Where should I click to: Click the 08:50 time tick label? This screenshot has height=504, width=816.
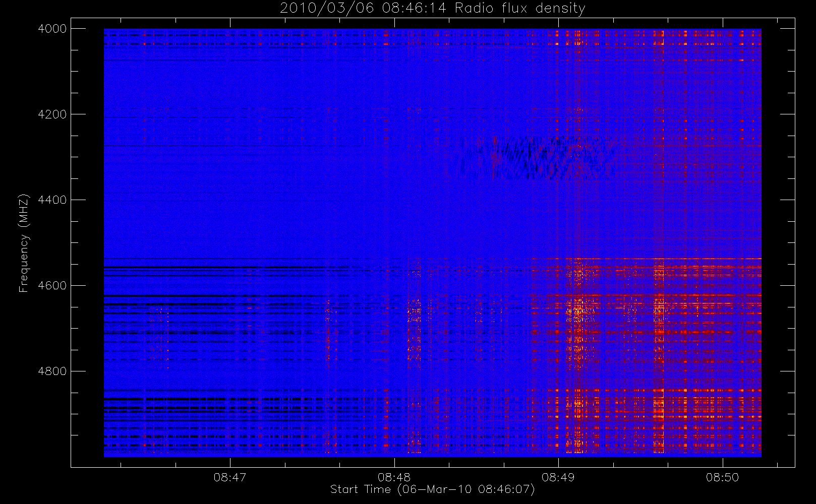(x=722, y=477)
